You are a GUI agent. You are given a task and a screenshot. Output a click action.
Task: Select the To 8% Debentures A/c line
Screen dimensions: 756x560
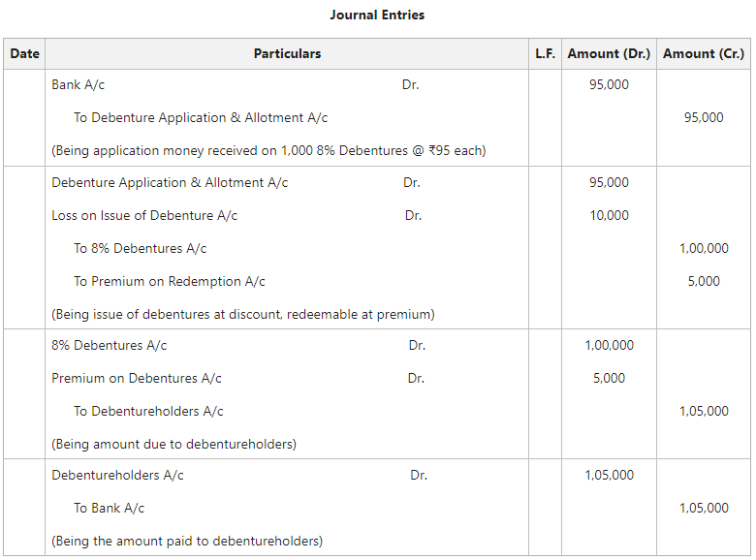click(x=141, y=249)
